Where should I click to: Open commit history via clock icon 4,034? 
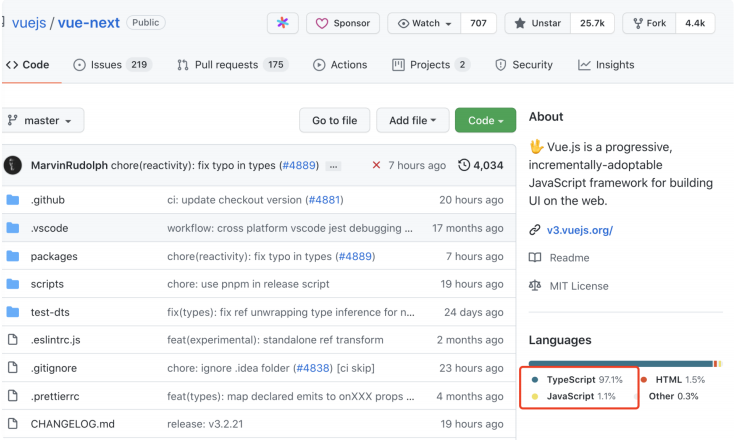(x=464, y=165)
